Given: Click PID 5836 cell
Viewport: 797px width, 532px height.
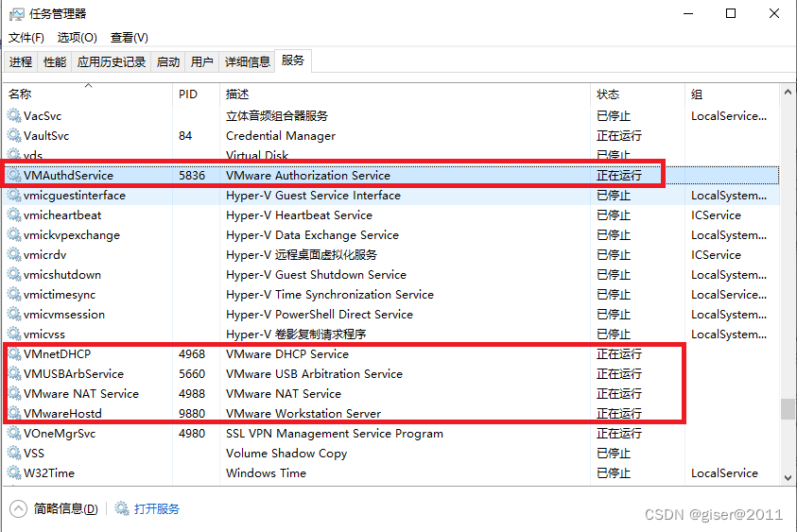Looking at the screenshot, I should tap(192, 176).
